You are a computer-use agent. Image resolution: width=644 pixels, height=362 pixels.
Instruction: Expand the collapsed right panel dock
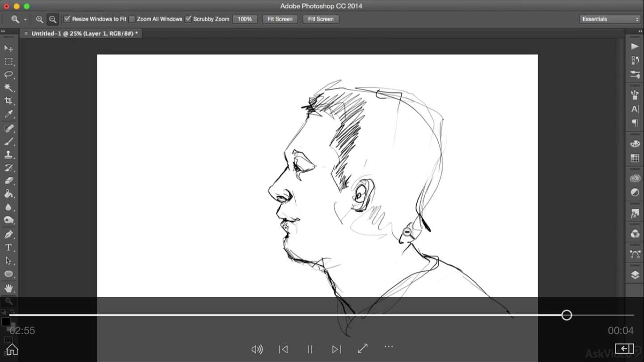640,31
